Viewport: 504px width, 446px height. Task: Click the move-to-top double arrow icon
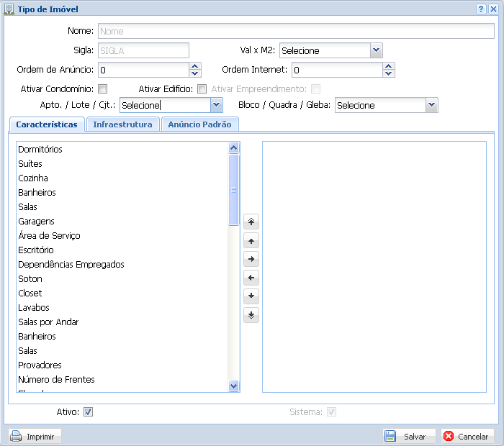click(251, 222)
